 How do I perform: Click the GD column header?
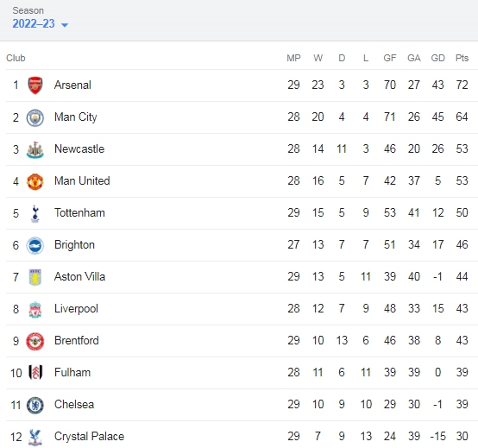pyautogui.click(x=437, y=58)
